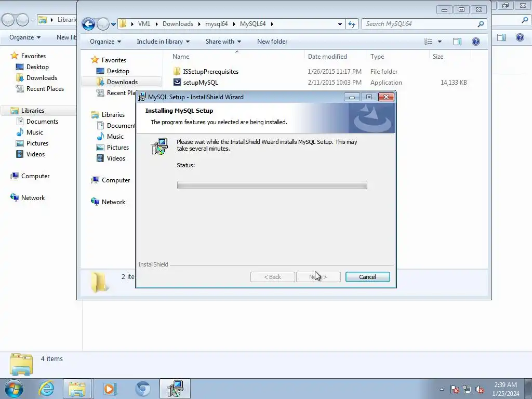This screenshot has width=532, height=399.
Task: Select Recent Places in Libraries window
Action: [45, 88]
